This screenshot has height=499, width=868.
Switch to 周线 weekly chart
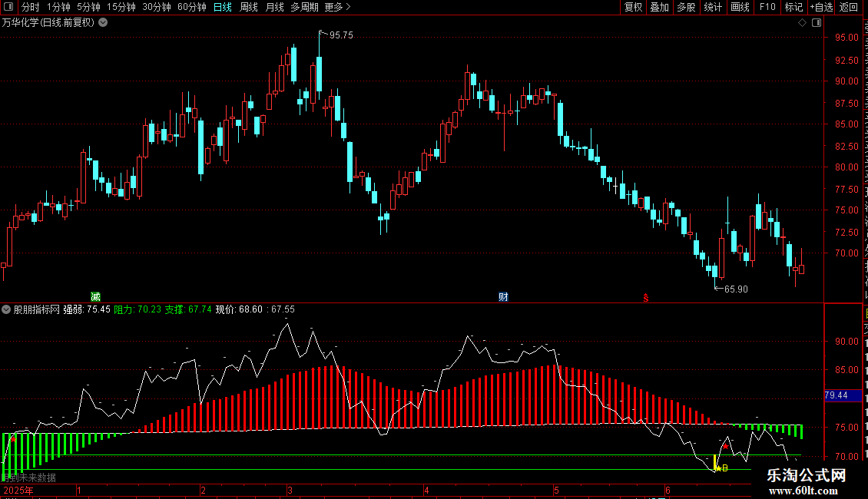click(249, 7)
